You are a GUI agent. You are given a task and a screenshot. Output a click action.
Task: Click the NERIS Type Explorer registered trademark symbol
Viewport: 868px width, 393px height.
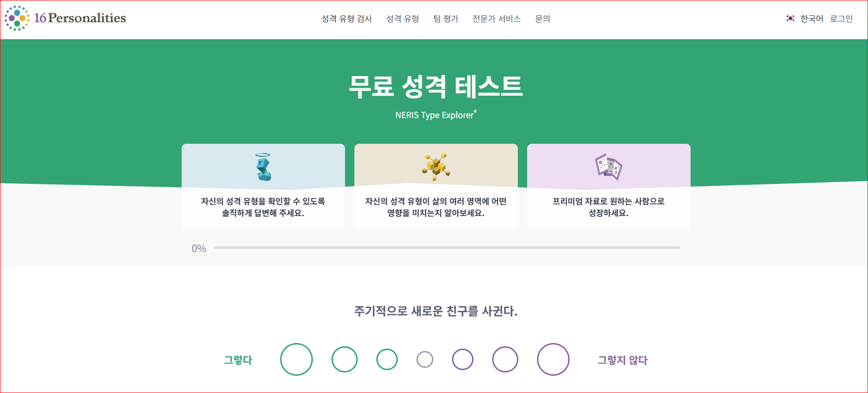click(x=475, y=111)
